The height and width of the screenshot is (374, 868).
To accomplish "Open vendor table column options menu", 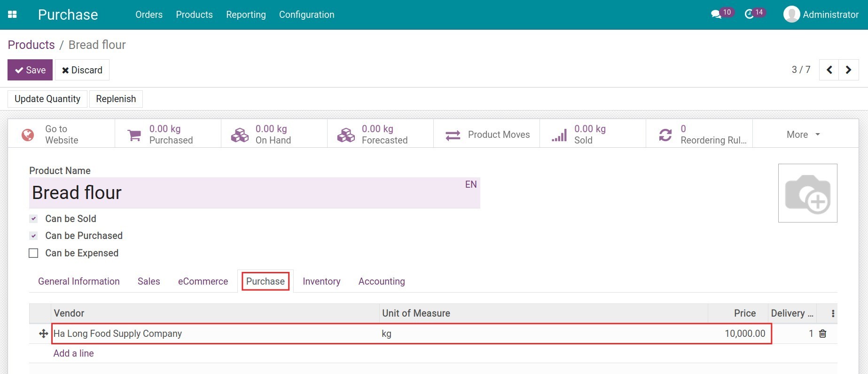I will (833, 314).
